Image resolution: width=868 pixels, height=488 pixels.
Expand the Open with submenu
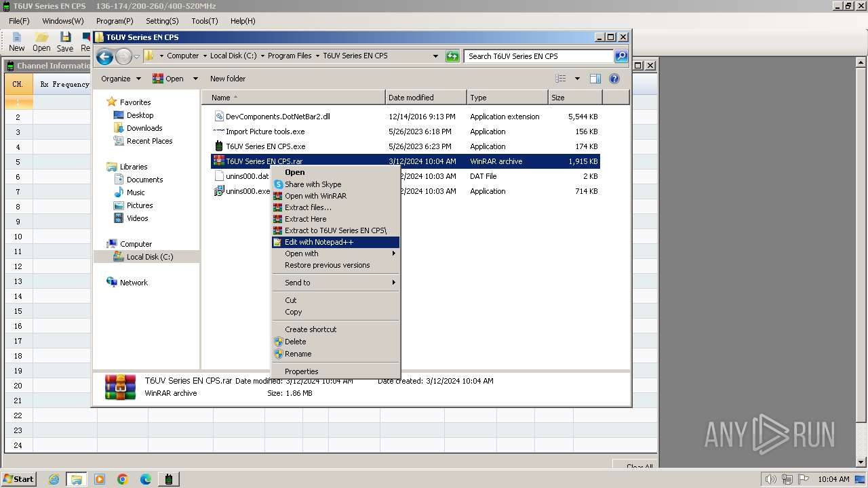coord(336,253)
